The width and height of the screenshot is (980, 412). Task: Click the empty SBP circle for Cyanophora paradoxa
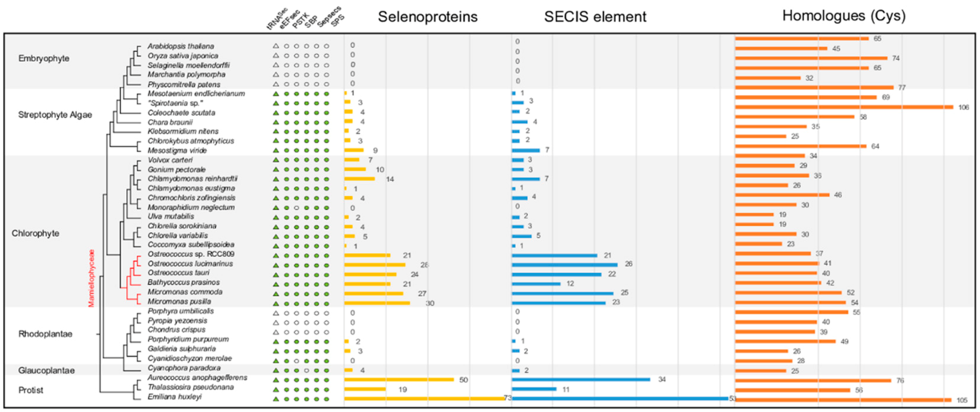pyautogui.click(x=306, y=370)
